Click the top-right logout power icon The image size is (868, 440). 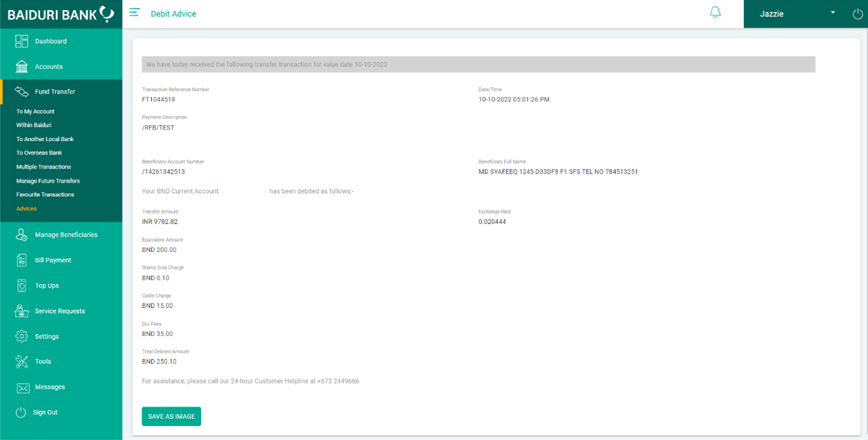(x=858, y=14)
